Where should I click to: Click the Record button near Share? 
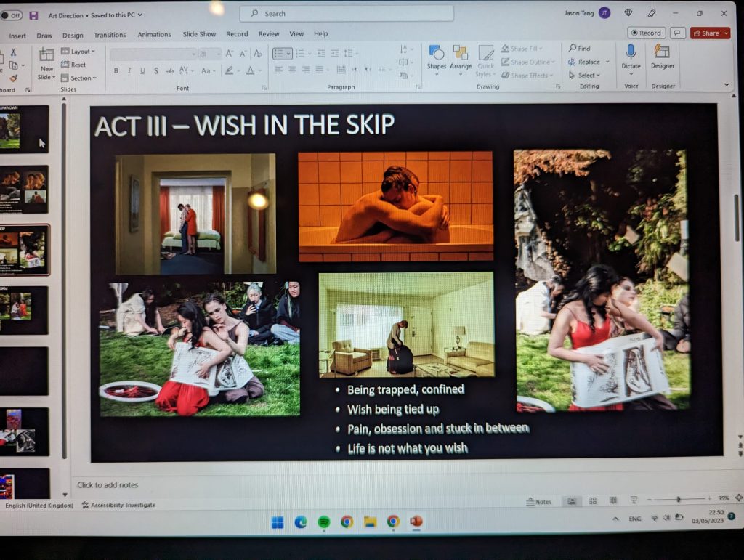coord(646,33)
